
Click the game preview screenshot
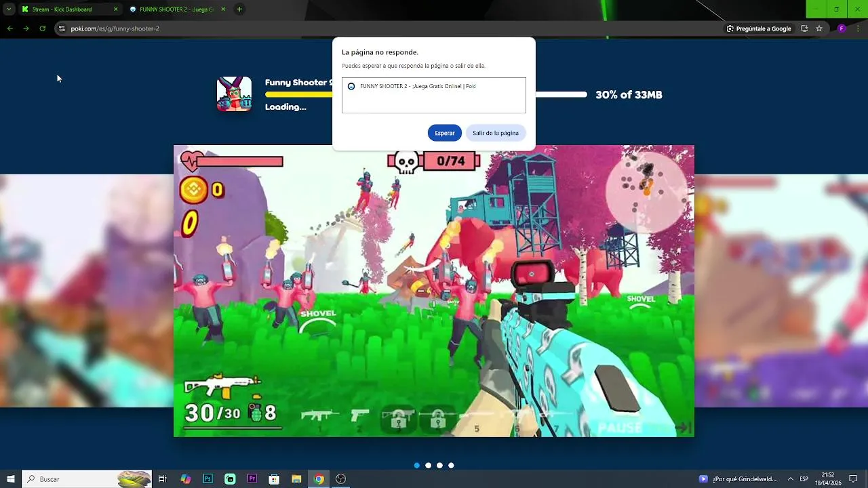pyautogui.click(x=434, y=291)
